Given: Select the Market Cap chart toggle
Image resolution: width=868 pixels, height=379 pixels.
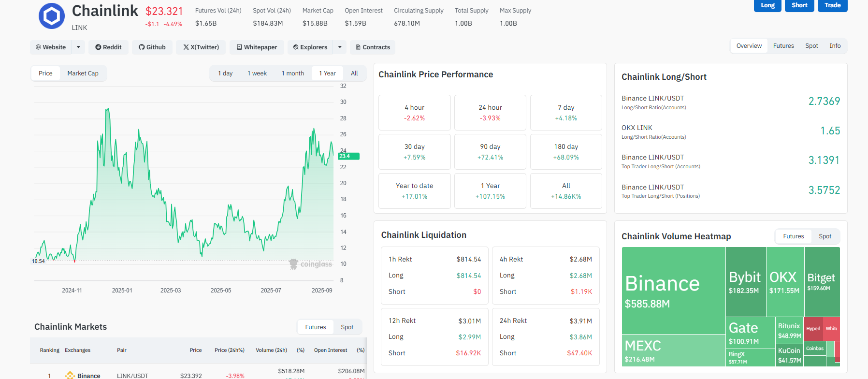Looking at the screenshot, I should point(83,73).
